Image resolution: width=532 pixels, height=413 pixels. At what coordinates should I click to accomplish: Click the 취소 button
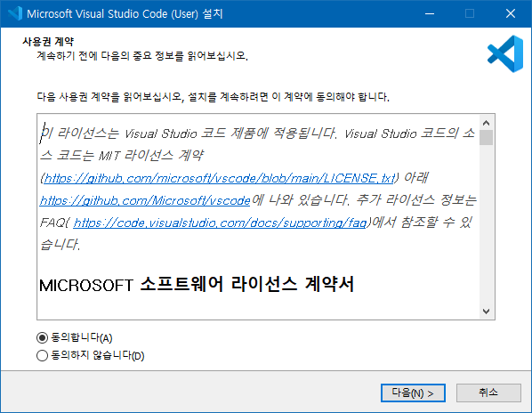click(488, 393)
